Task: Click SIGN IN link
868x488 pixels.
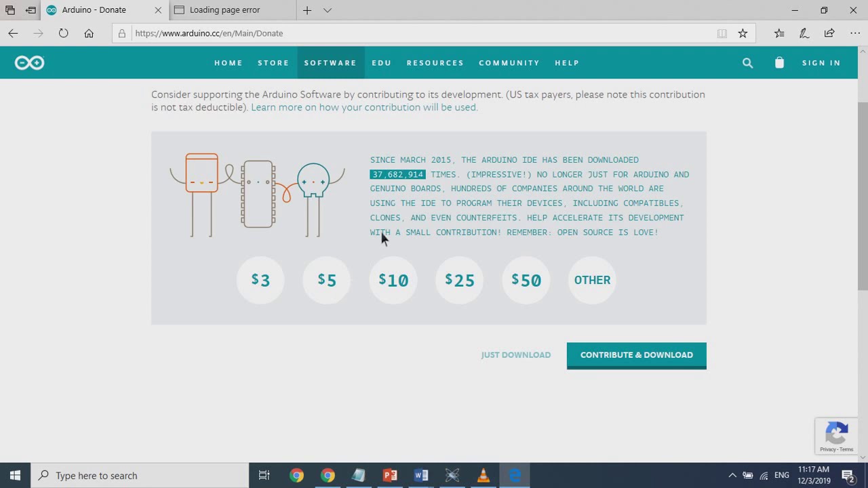Action: coord(821,63)
